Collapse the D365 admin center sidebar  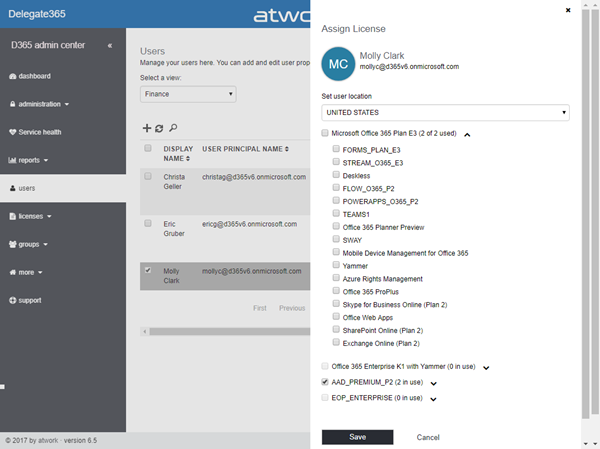[110, 46]
